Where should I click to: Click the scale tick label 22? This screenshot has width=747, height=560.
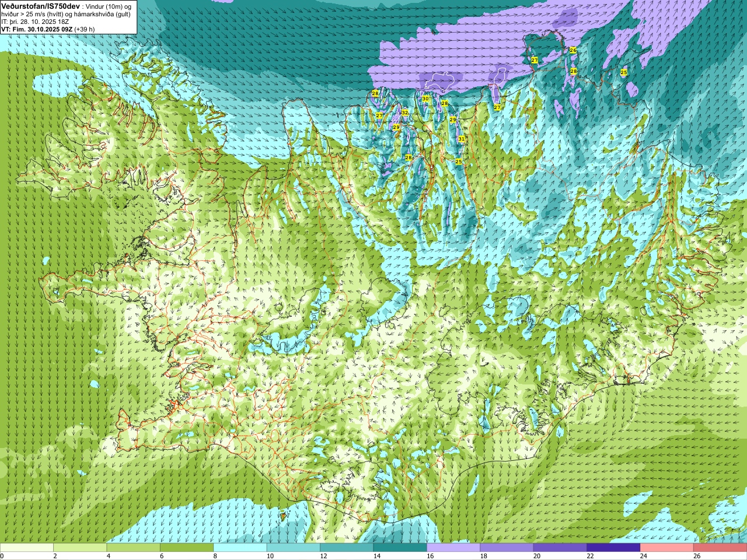(x=590, y=556)
